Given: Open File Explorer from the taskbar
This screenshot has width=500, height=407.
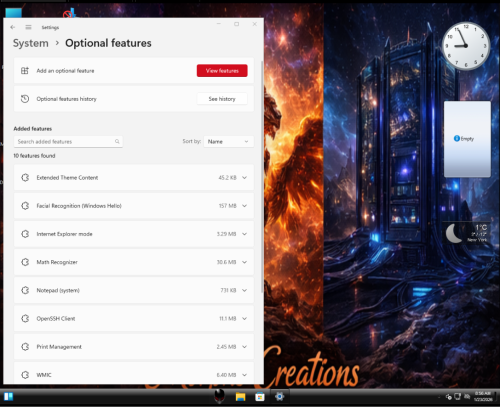Looking at the screenshot, I should click(x=240, y=397).
